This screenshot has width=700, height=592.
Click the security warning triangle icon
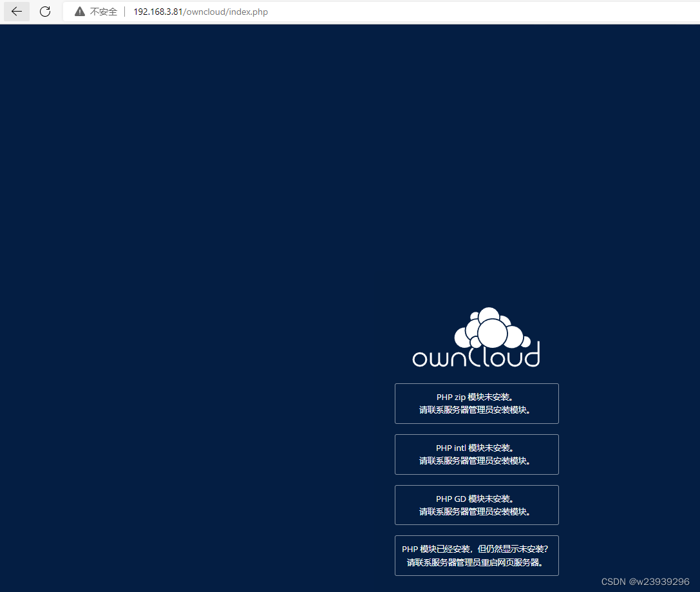point(79,11)
